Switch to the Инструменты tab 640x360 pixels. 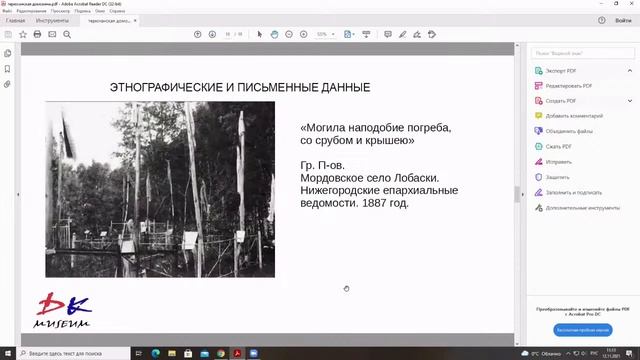[52, 20]
